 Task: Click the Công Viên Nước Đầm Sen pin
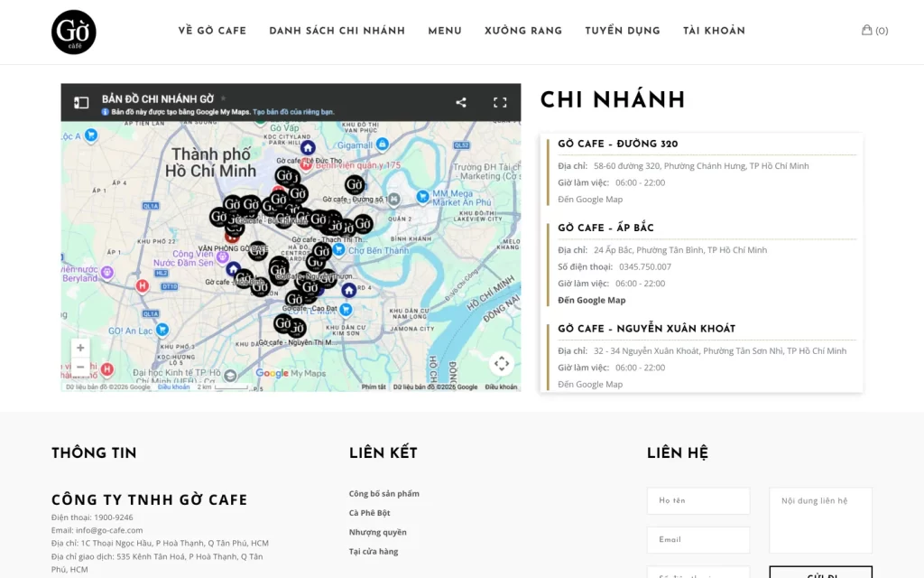[222, 256]
